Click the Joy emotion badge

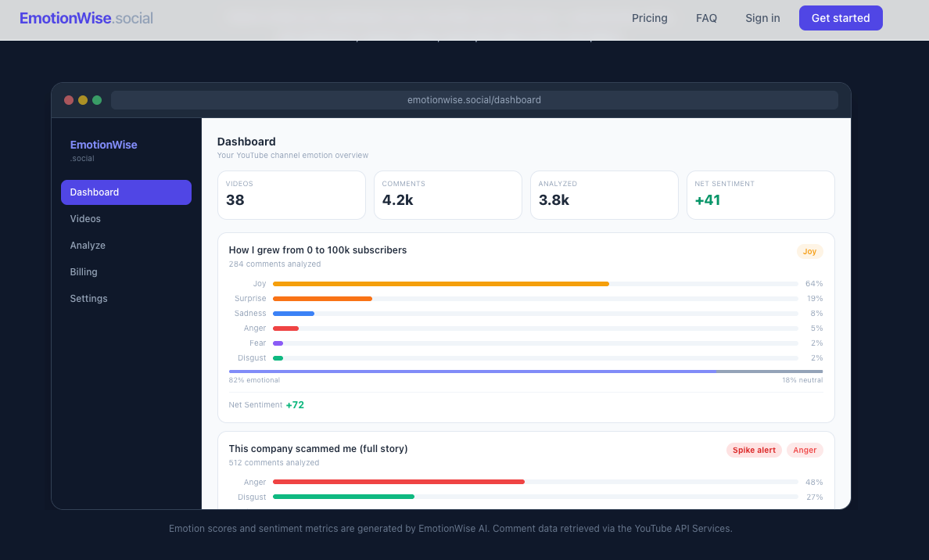pyautogui.click(x=809, y=251)
